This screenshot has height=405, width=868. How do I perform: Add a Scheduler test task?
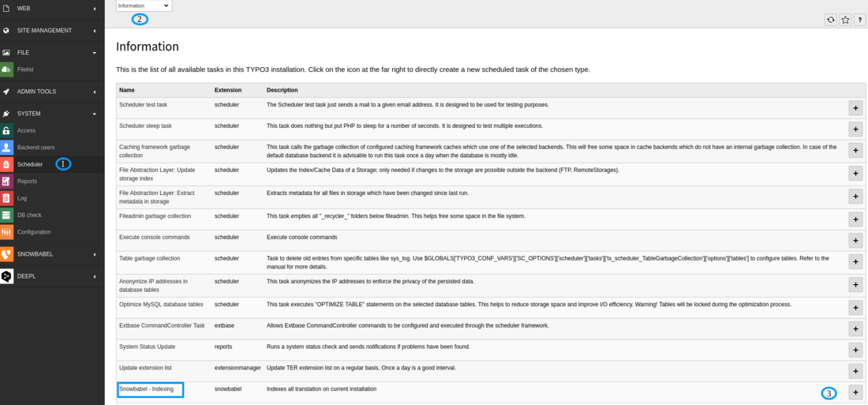pos(855,108)
